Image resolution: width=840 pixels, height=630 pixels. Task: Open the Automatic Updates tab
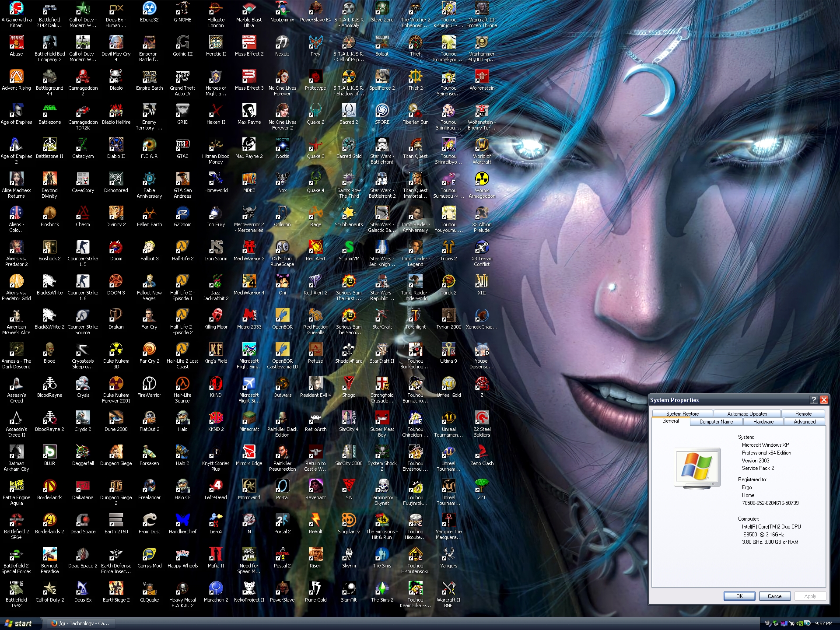point(747,413)
